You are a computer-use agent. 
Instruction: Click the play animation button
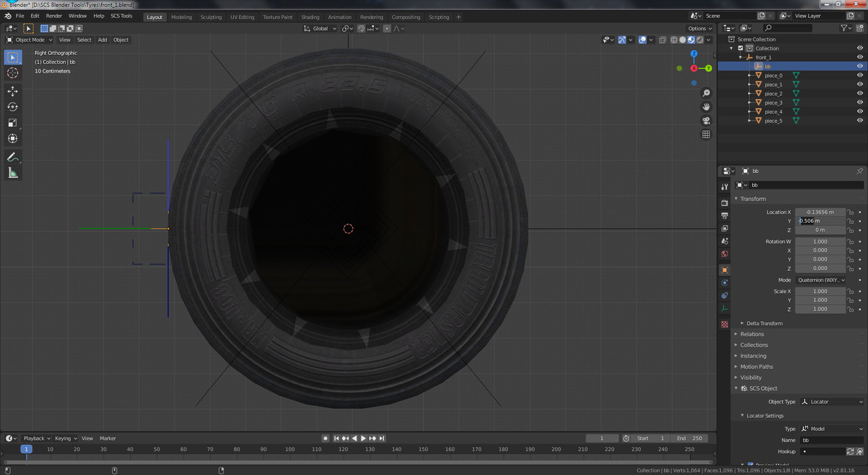[363, 438]
